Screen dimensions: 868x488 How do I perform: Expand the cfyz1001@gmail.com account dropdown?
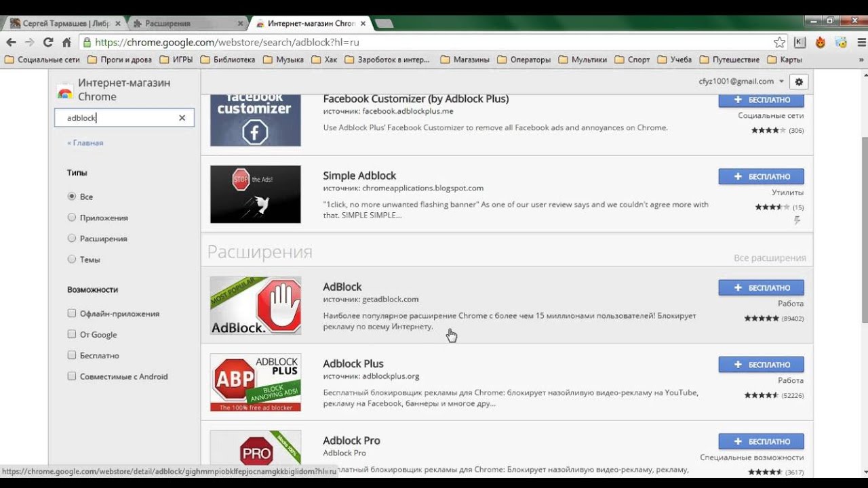pos(741,81)
